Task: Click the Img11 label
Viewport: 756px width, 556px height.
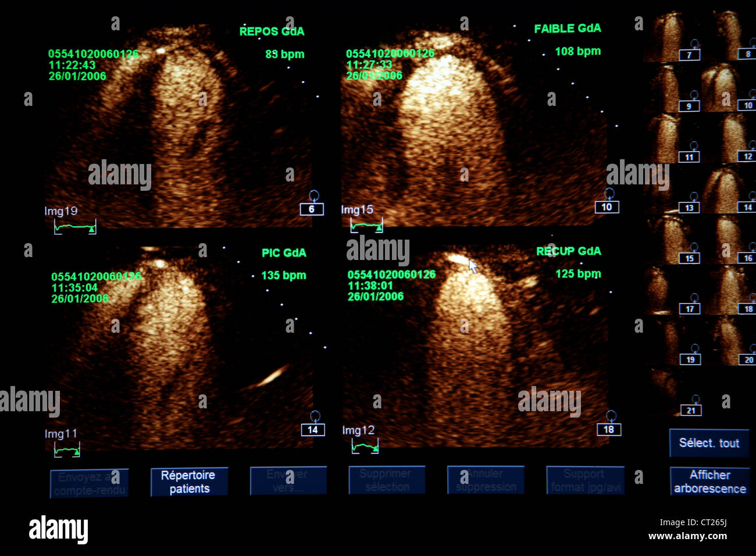Action: pos(61,433)
